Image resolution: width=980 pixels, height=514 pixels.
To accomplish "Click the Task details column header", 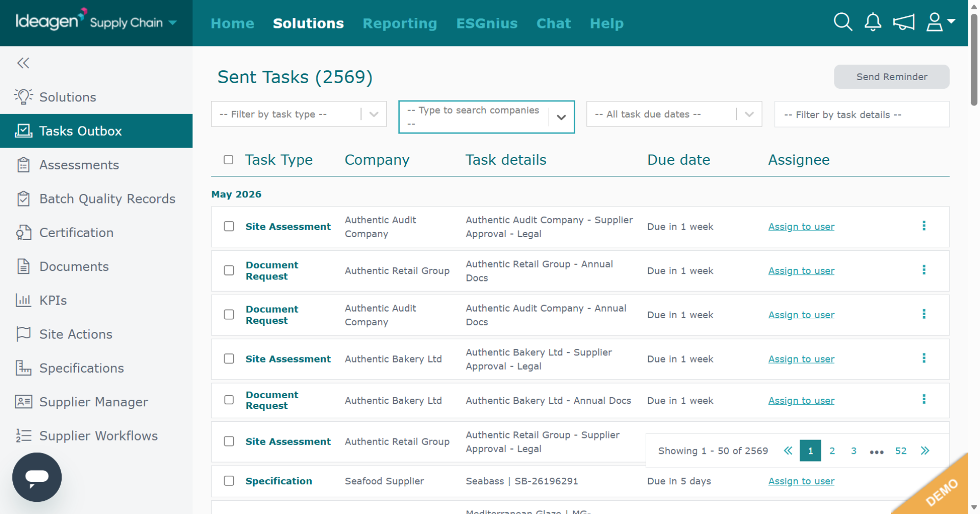I will (x=506, y=160).
